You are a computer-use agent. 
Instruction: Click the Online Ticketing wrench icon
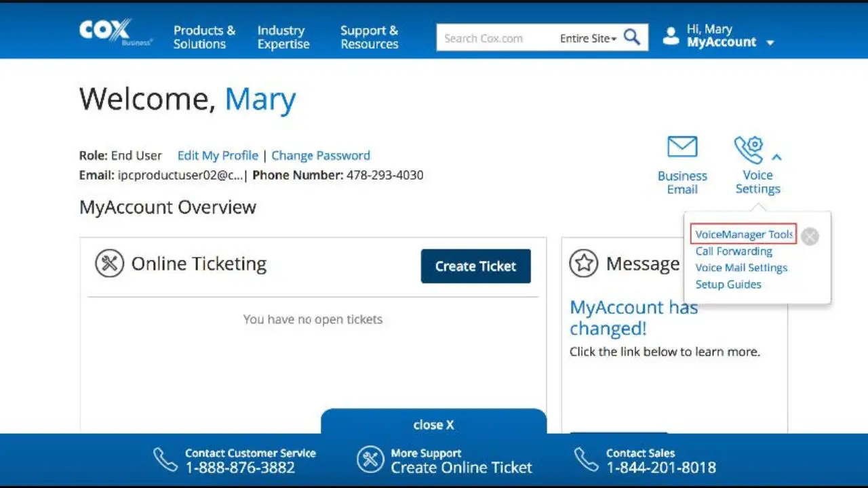coord(110,263)
